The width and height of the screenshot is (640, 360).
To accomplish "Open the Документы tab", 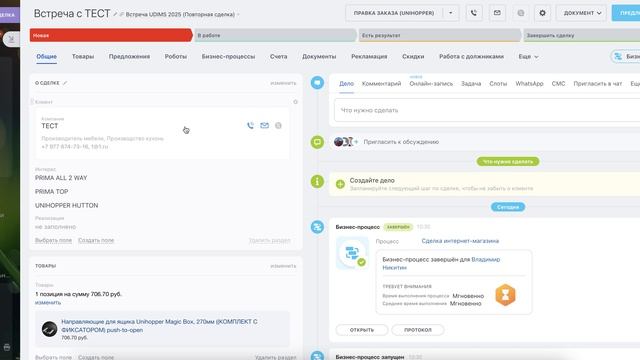I will pyautogui.click(x=319, y=57).
